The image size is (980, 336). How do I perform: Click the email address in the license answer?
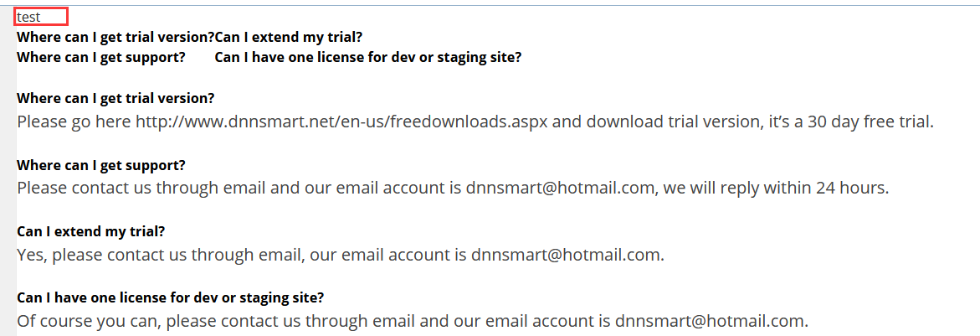click(x=710, y=322)
